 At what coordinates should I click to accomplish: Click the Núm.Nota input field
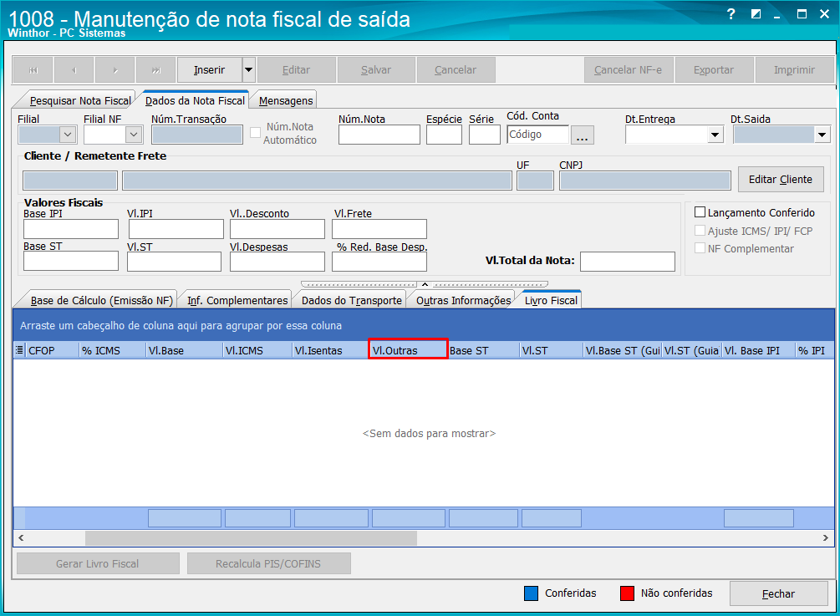pos(379,135)
